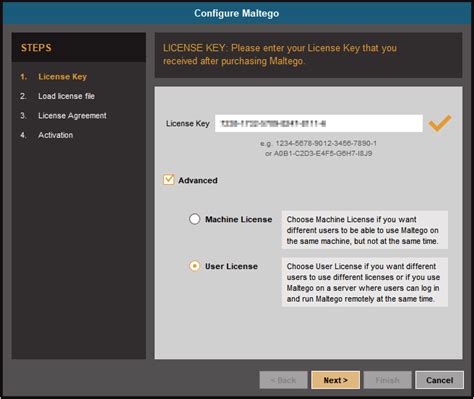This screenshot has width=474, height=399.
Task: Click the STEPS heading
Action: [36, 48]
